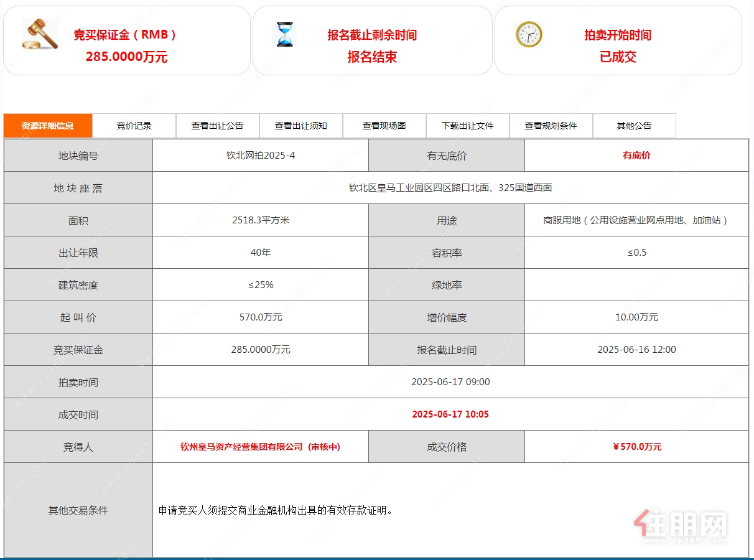754x560 pixels.
Task: Click the 报名结束 status text
Action: point(372,57)
